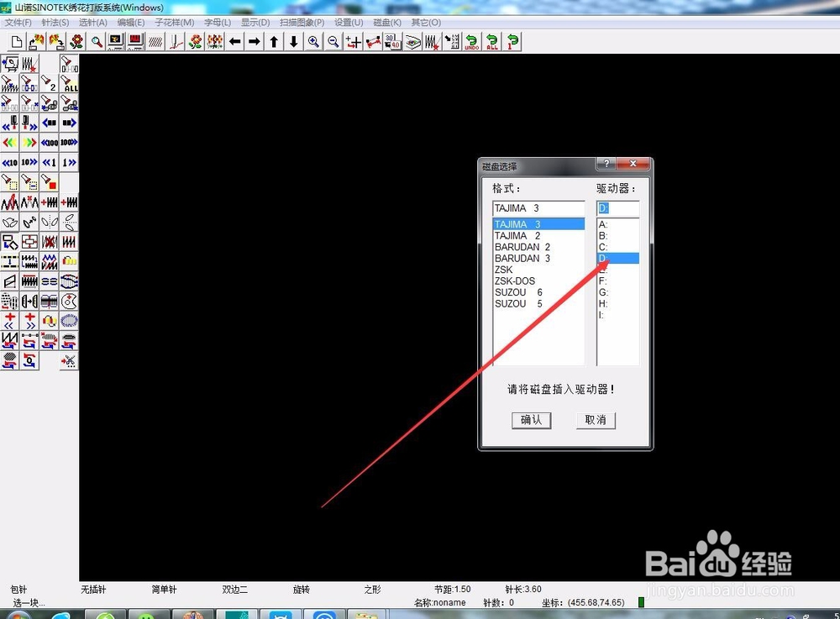Click the flashlight with number 2 icon
Viewport: 840px width, 619px height.
click(x=50, y=83)
